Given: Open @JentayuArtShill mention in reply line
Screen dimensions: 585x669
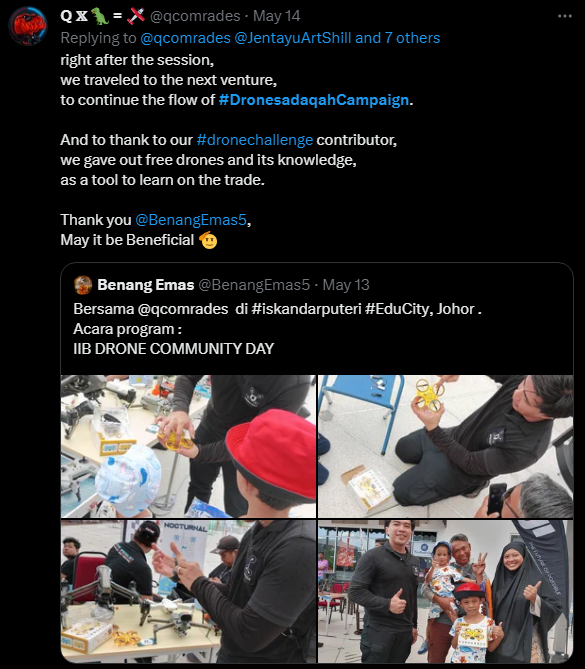Looking at the screenshot, I should [293, 38].
